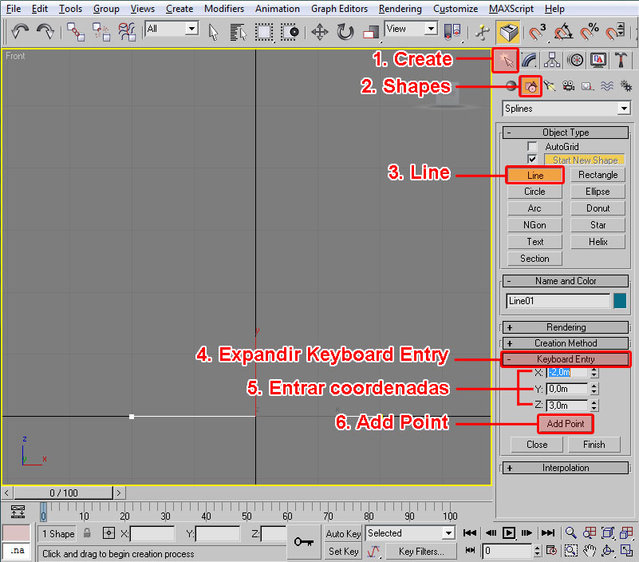
Task: Open the Utilities hammer tab
Action: (621, 60)
